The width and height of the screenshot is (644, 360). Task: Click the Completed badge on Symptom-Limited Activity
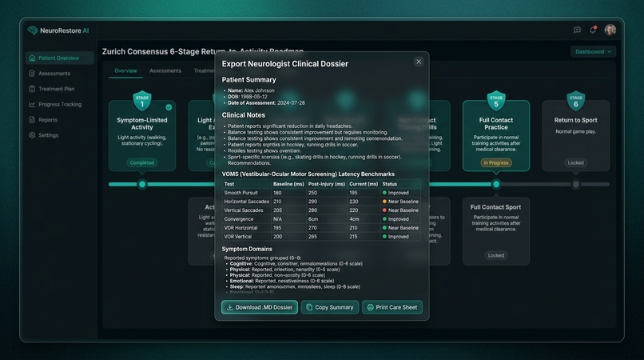(x=142, y=163)
